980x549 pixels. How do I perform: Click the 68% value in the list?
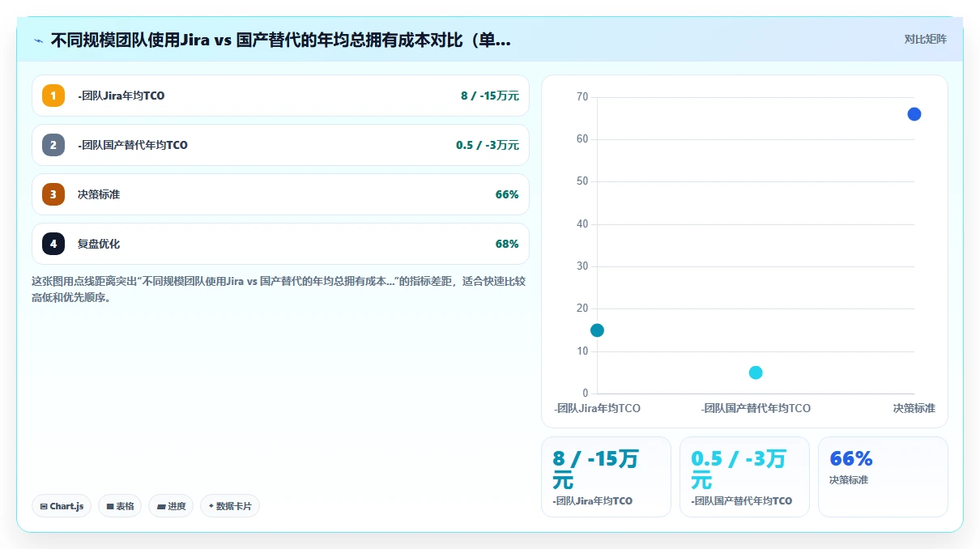pos(507,244)
